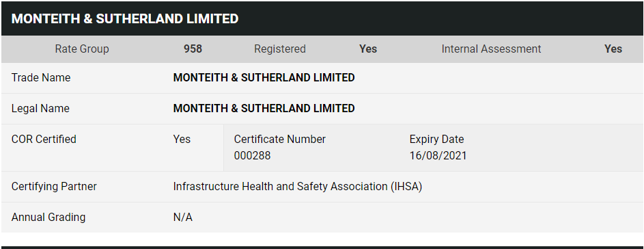Click certificate number 000288
Viewport: 644px width, 249px height.
252,156
